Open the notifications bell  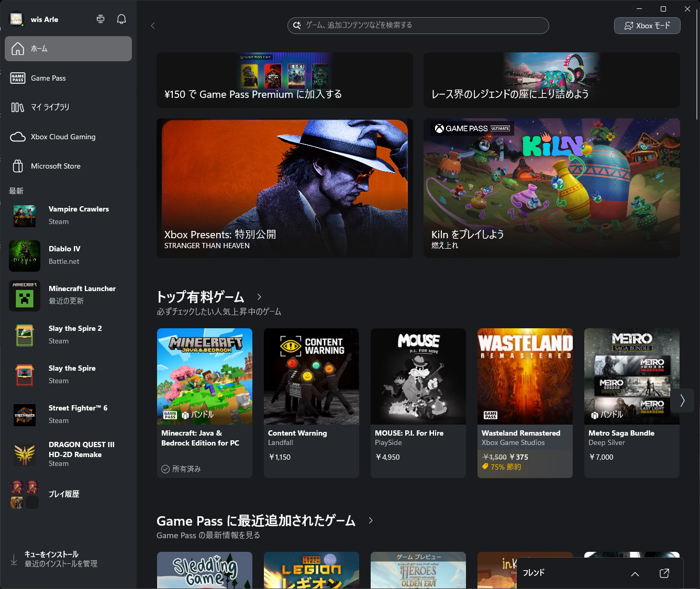pyautogui.click(x=121, y=19)
